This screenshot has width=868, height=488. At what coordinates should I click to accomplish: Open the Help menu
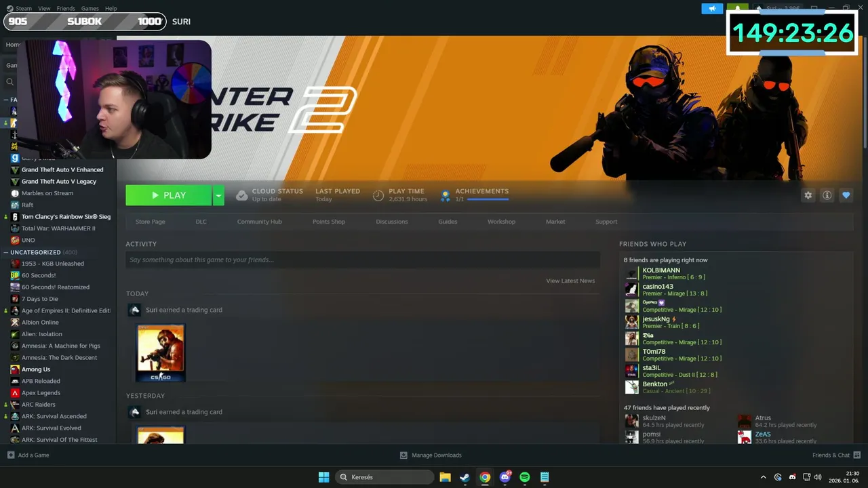click(x=111, y=9)
